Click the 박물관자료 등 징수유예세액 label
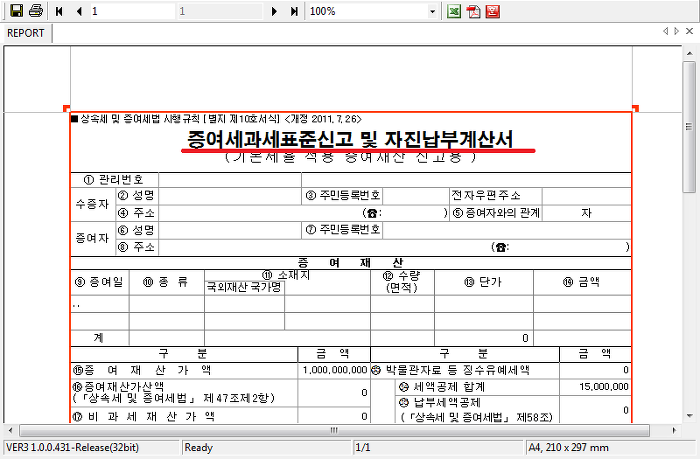This screenshot has width=700, height=459. click(450, 370)
